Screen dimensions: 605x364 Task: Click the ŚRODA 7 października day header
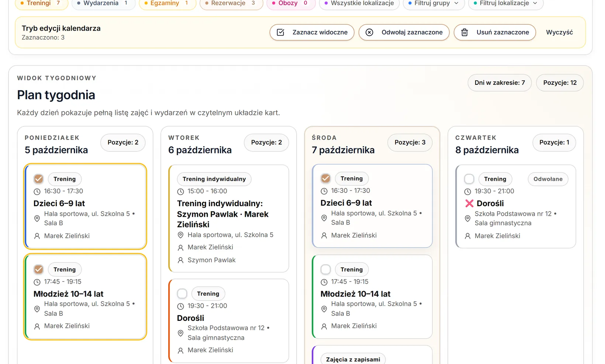(343, 145)
